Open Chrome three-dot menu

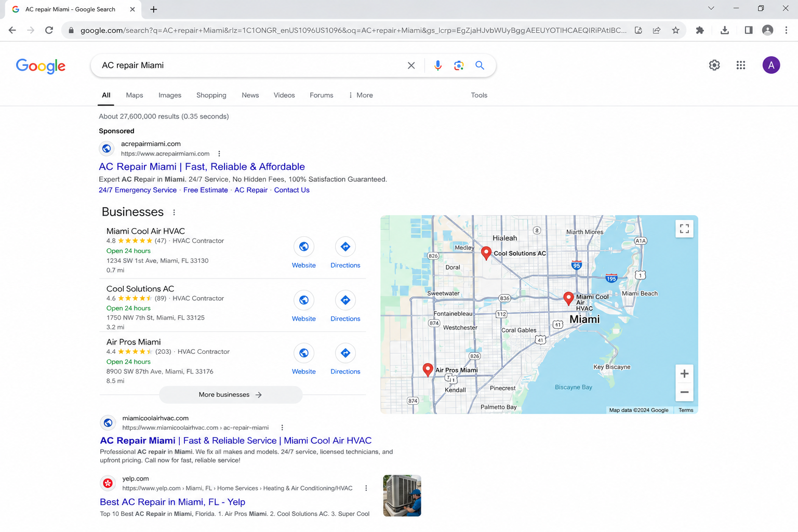point(786,30)
